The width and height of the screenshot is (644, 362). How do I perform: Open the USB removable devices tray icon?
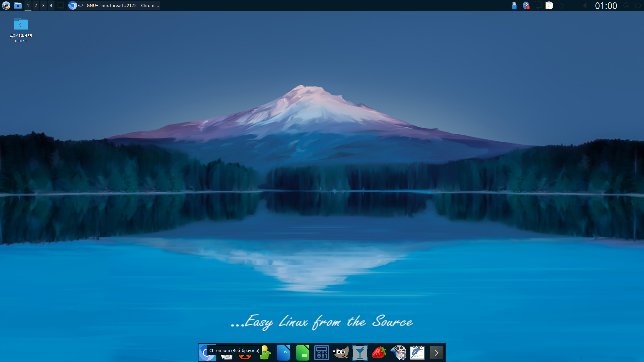point(514,5)
